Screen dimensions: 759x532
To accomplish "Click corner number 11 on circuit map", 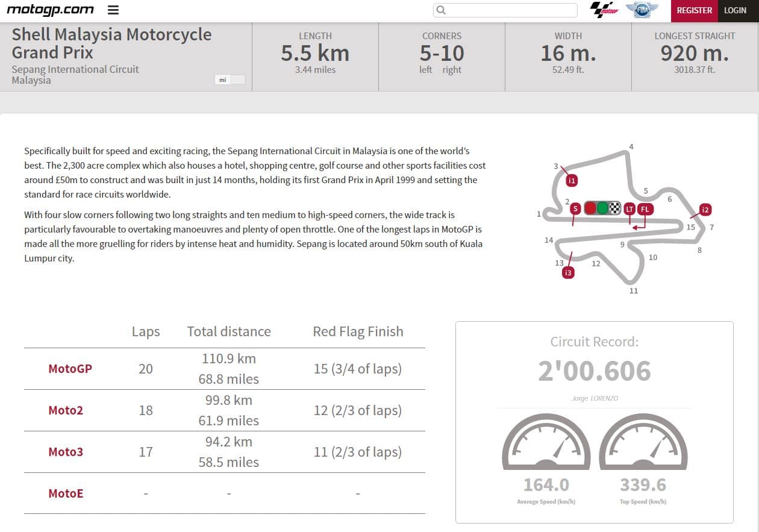I will click(633, 291).
